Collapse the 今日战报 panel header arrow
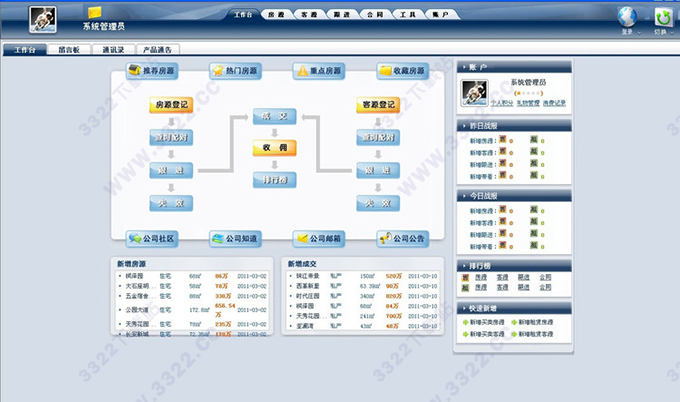Image resolution: width=680 pixels, height=402 pixels. [464, 196]
